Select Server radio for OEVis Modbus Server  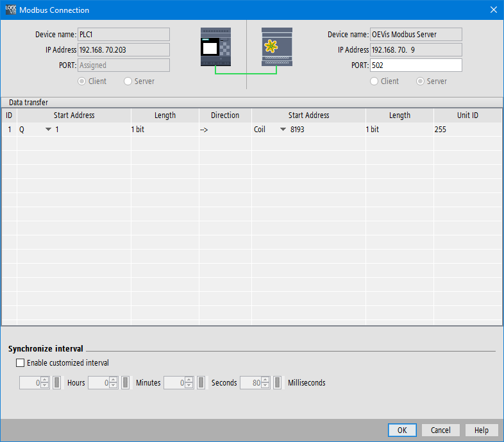(x=421, y=81)
